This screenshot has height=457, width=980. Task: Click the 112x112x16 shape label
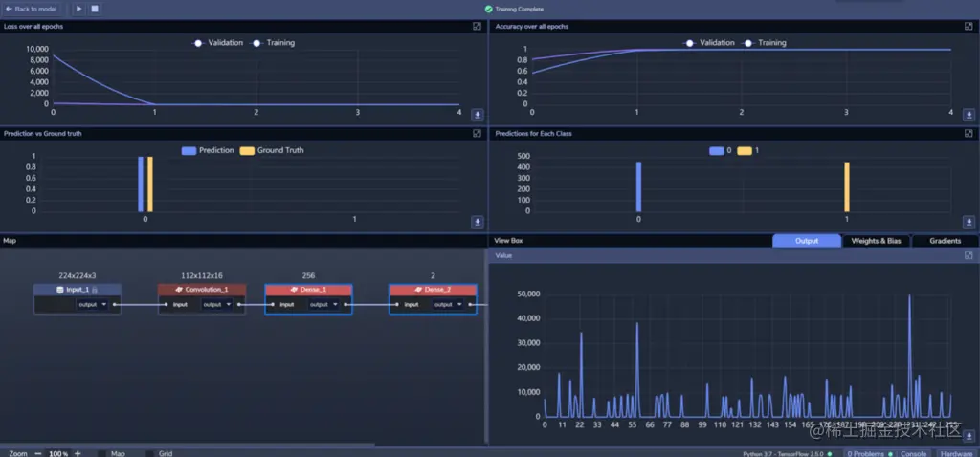[x=202, y=275]
